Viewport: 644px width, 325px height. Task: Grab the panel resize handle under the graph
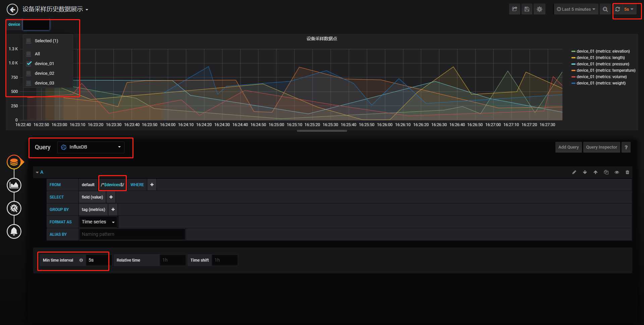322,131
